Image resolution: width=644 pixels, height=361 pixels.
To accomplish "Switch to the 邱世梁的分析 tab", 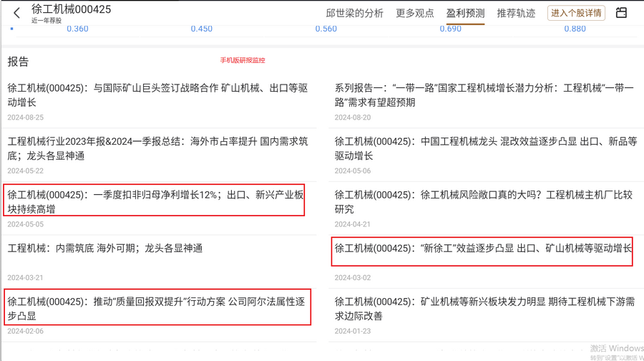I will (354, 14).
